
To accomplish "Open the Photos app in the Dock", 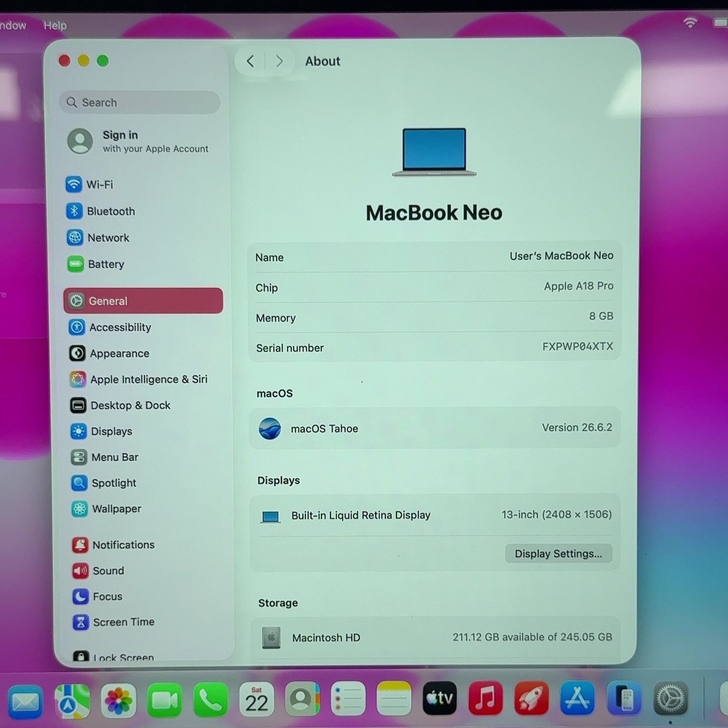I will coord(118,700).
